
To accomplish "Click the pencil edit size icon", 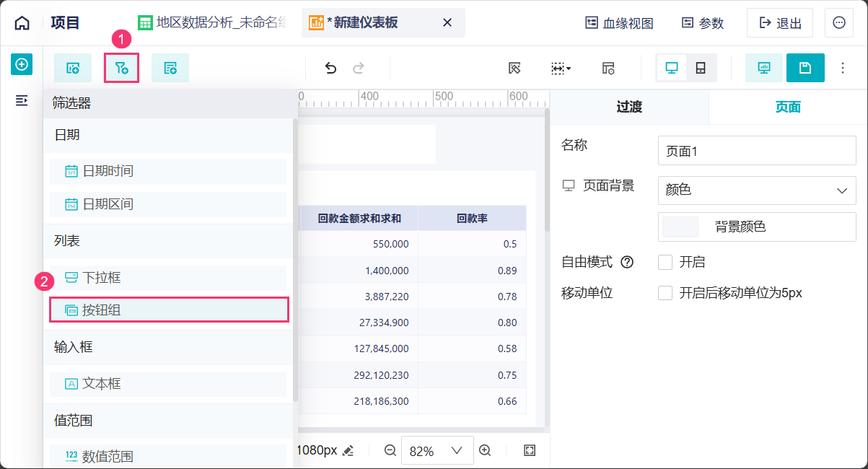I will (x=348, y=451).
